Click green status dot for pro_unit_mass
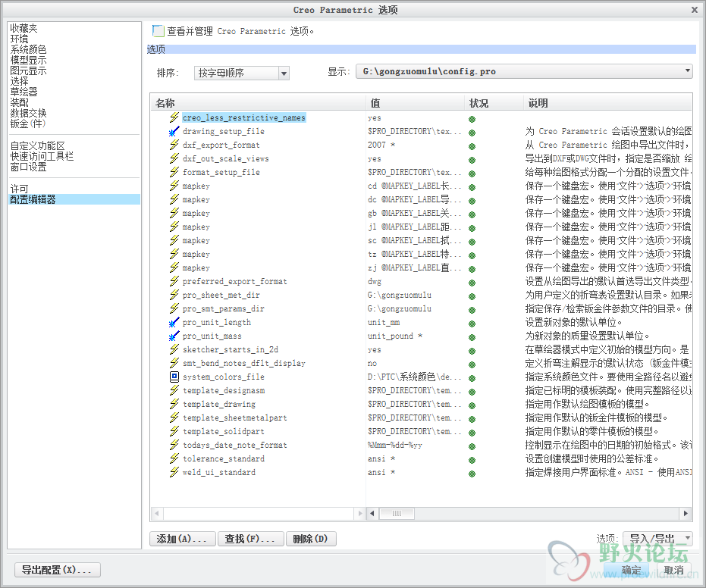 [x=472, y=337]
